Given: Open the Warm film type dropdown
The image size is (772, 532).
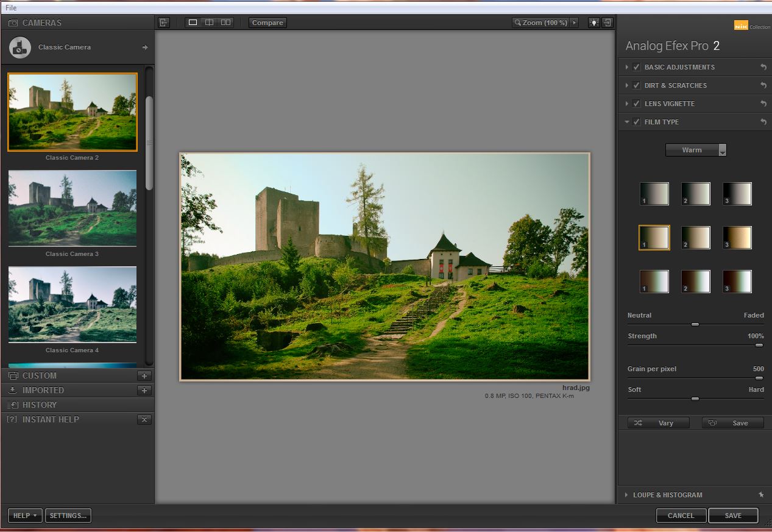Looking at the screenshot, I should [696, 150].
